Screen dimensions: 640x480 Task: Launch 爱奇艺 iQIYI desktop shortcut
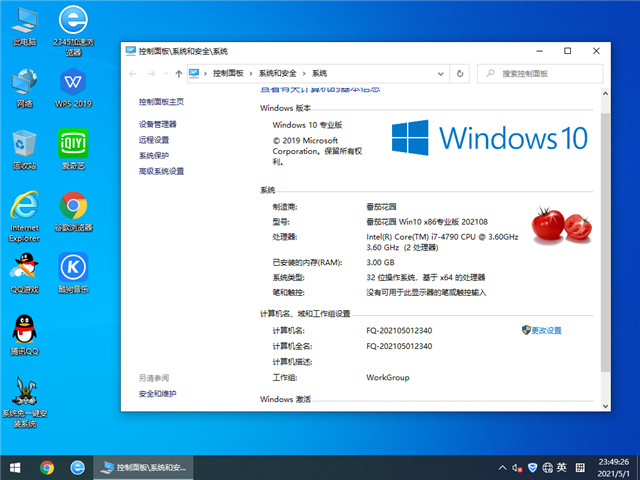tap(73, 150)
